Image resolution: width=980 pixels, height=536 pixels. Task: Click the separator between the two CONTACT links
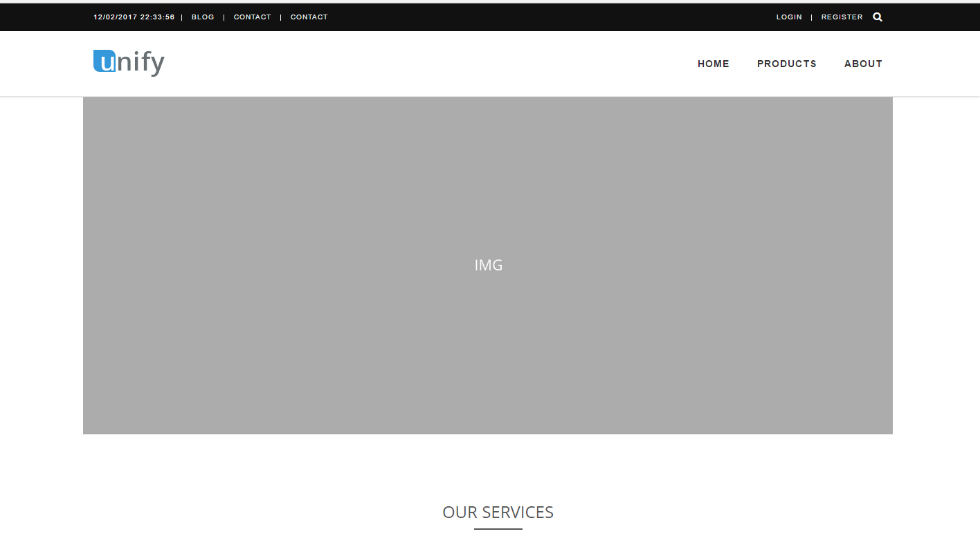(281, 17)
